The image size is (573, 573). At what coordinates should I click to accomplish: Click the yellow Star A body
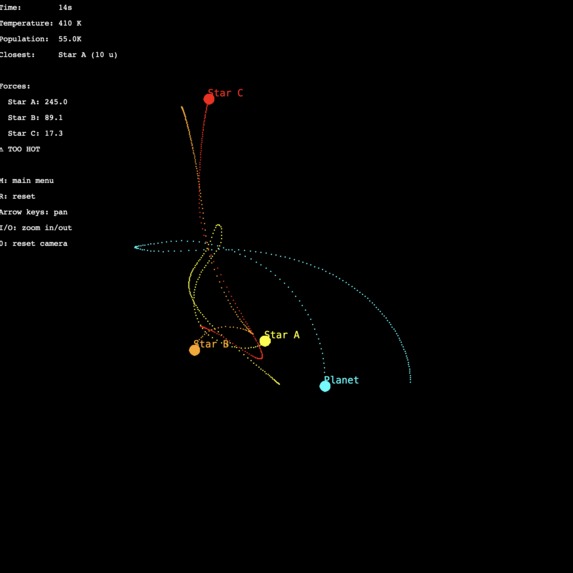[265, 341]
